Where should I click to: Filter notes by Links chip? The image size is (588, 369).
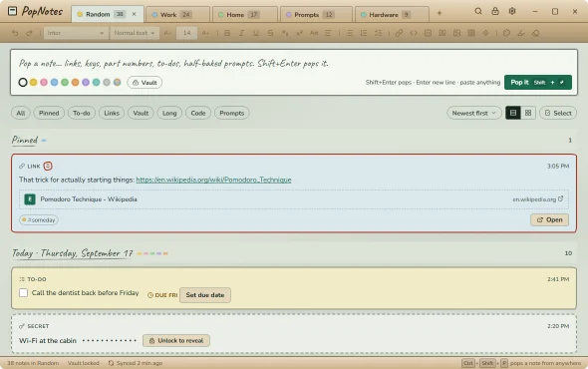click(x=112, y=113)
